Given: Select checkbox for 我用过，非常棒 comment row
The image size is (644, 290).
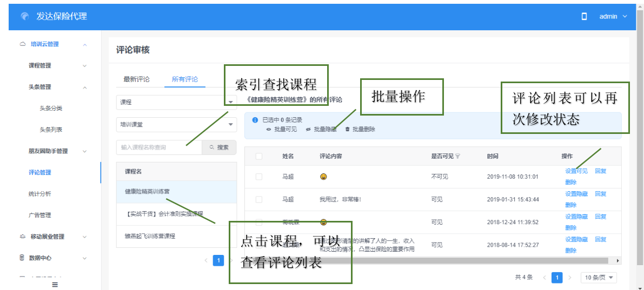Looking at the screenshot, I should click(x=259, y=199).
